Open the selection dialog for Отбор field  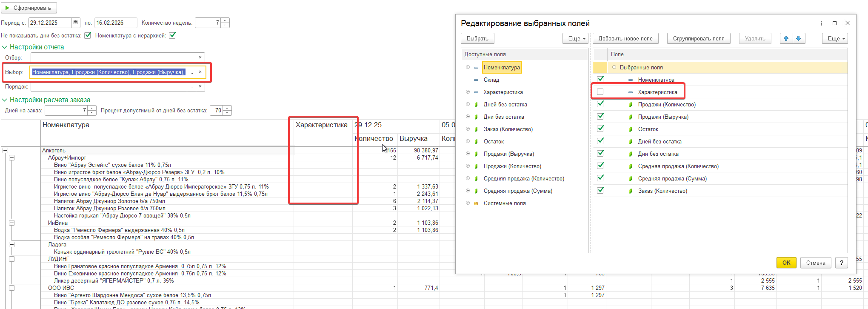click(x=191, y=57)
